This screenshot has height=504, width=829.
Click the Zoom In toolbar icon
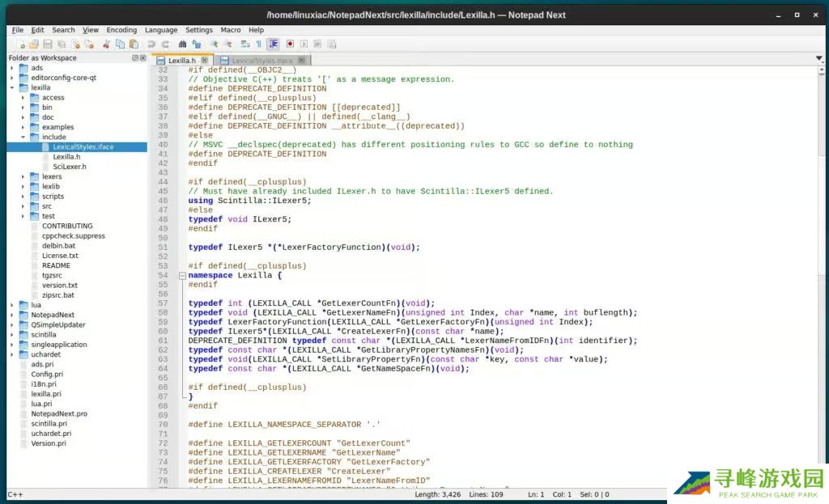(x=215, y=44)
